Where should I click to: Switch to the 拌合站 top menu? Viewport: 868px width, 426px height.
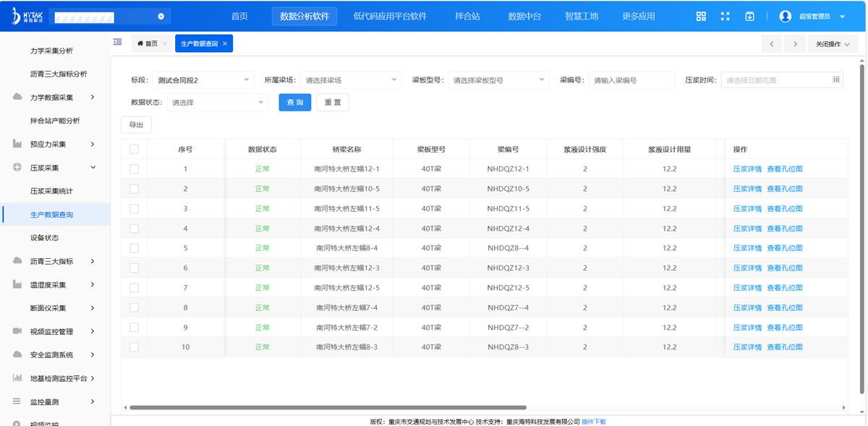467,17
